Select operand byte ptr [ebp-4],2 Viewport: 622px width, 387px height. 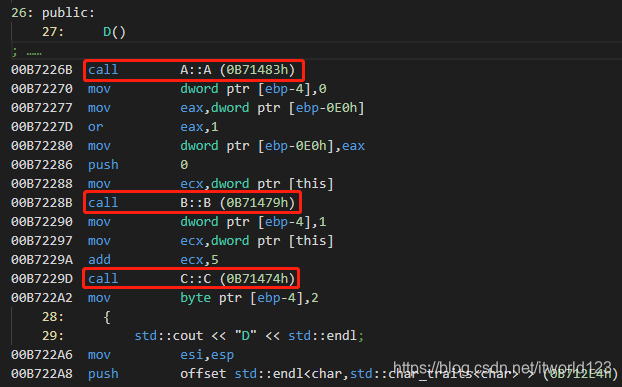(249, 298)
